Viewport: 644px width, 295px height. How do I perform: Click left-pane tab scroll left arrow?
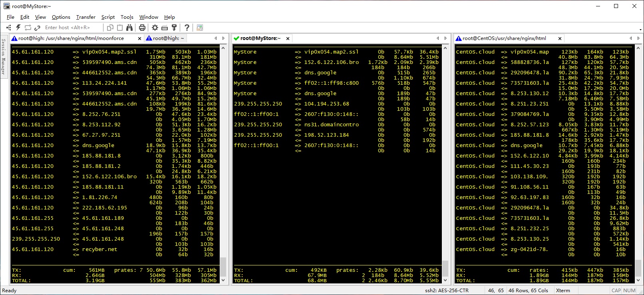tap(216, 38)
